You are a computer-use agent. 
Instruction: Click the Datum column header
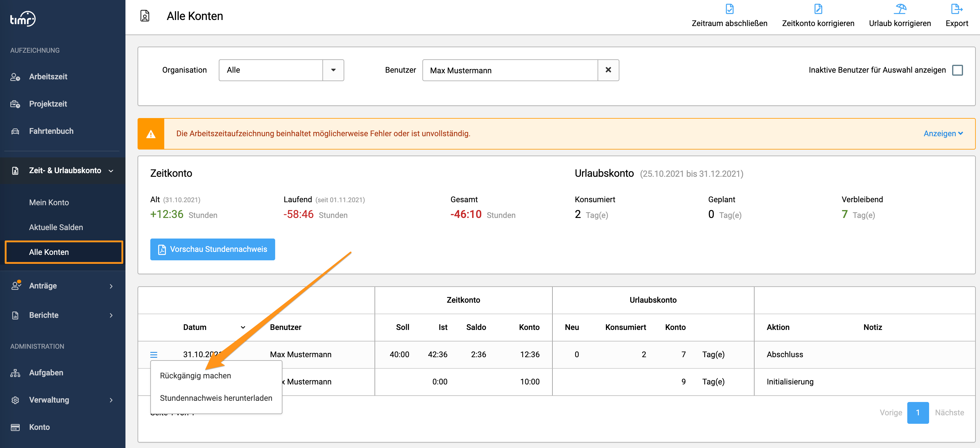point(195,327)
